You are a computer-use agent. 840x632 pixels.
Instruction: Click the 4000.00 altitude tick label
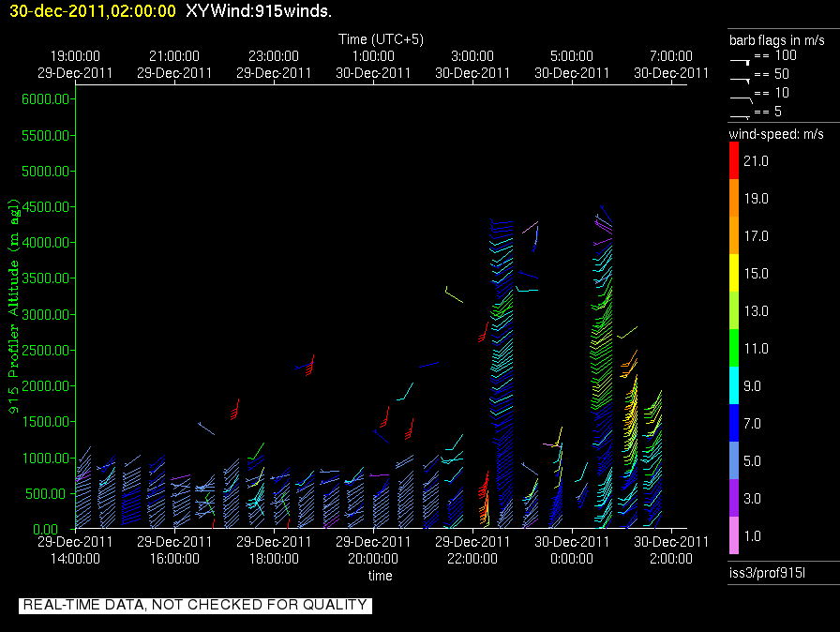[46, 243]
